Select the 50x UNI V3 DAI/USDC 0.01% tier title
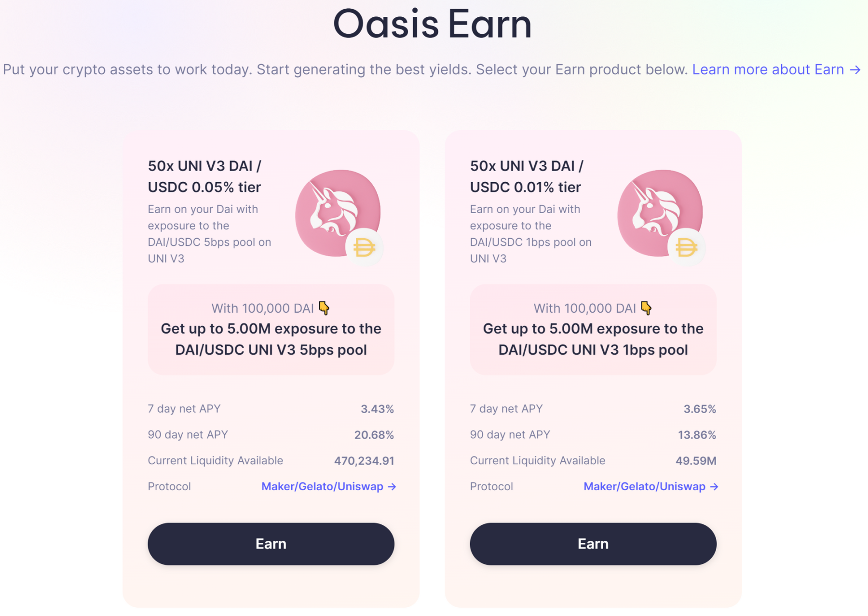The height and width of the screenshot is (616, 868). point(526,176)
